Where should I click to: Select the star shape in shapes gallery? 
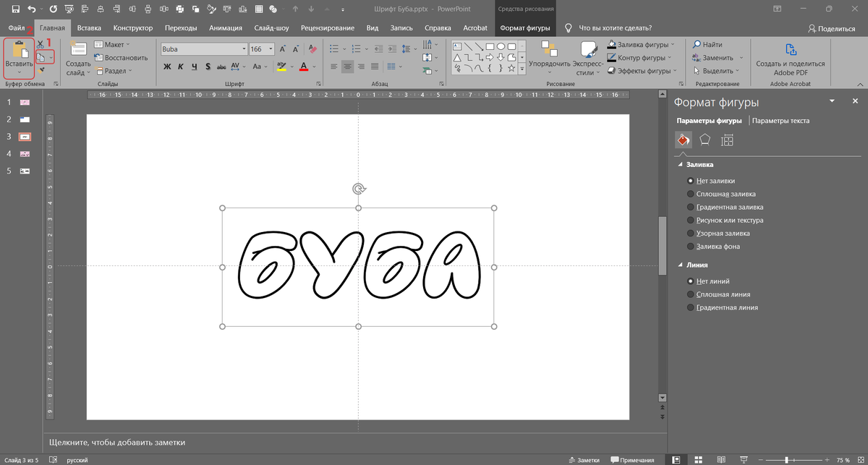[x=511, y=68]
